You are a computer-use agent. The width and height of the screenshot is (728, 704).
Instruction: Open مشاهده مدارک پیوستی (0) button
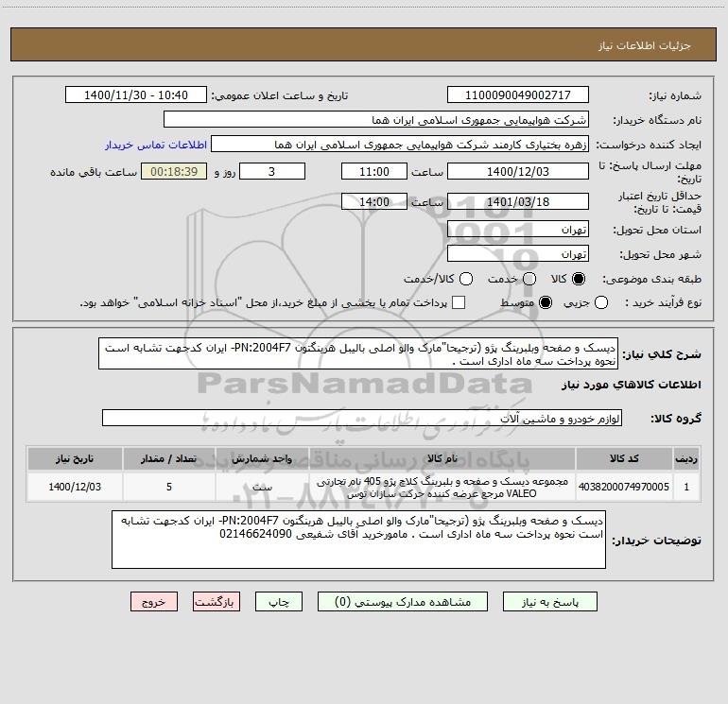(403, 602)
